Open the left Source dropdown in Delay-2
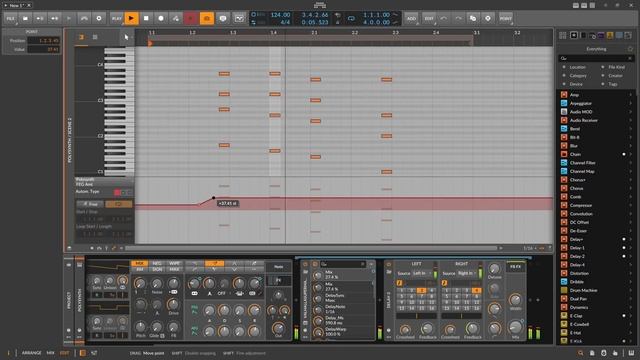640x360 pixels. (x=421, y=273)
